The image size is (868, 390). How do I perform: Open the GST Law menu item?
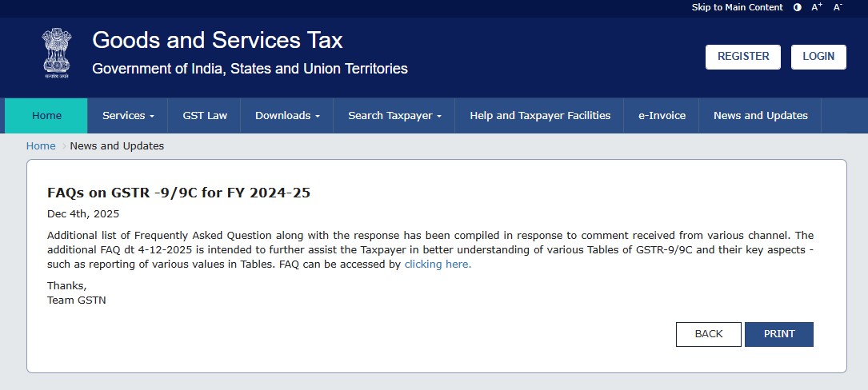coord(205,116)
